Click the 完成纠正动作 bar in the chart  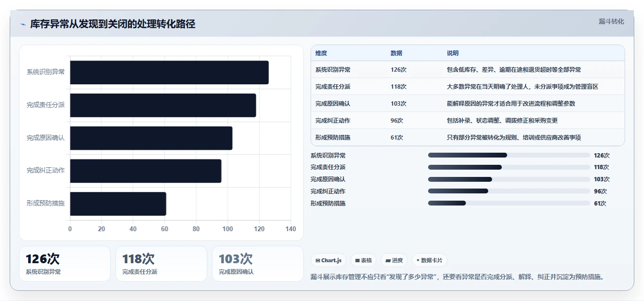pos(146,171)
